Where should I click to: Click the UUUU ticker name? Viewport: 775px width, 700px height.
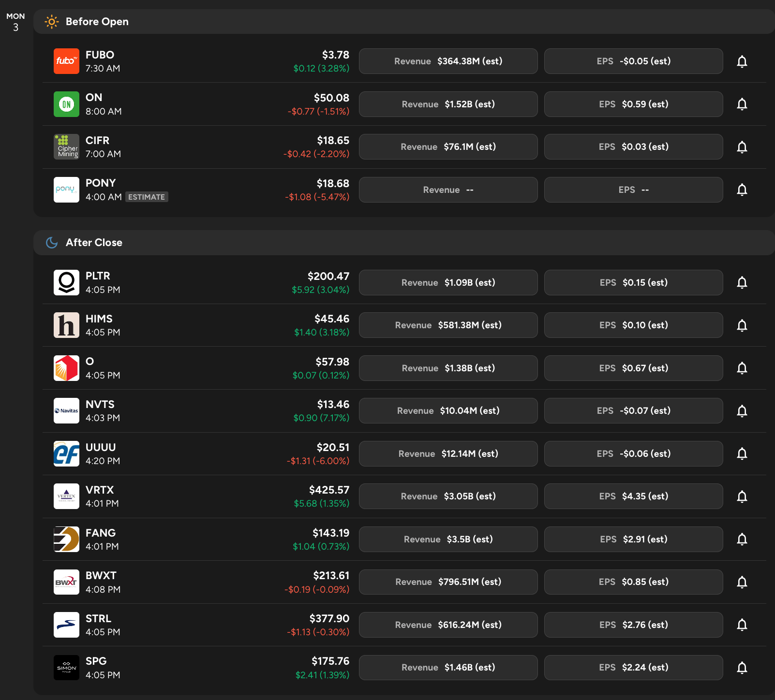tap(101, 447)
